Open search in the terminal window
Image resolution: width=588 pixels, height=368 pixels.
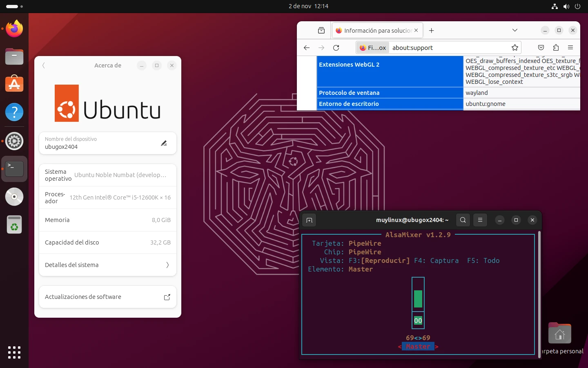tap(463, 220)
